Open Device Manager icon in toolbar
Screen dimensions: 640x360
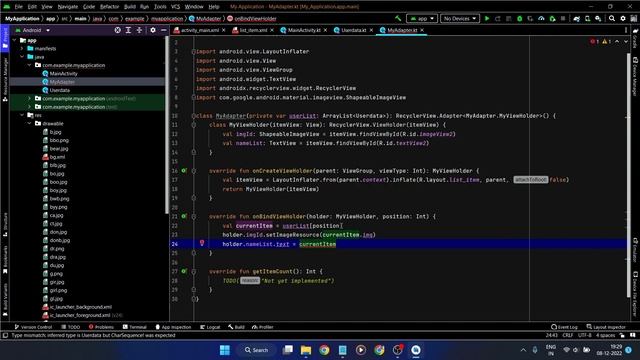pyautogui.click(x=587, y=18)
